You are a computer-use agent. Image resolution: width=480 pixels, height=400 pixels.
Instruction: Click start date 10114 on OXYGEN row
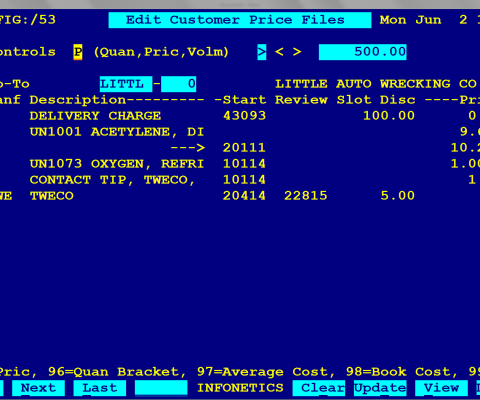[x=244, y=164]
